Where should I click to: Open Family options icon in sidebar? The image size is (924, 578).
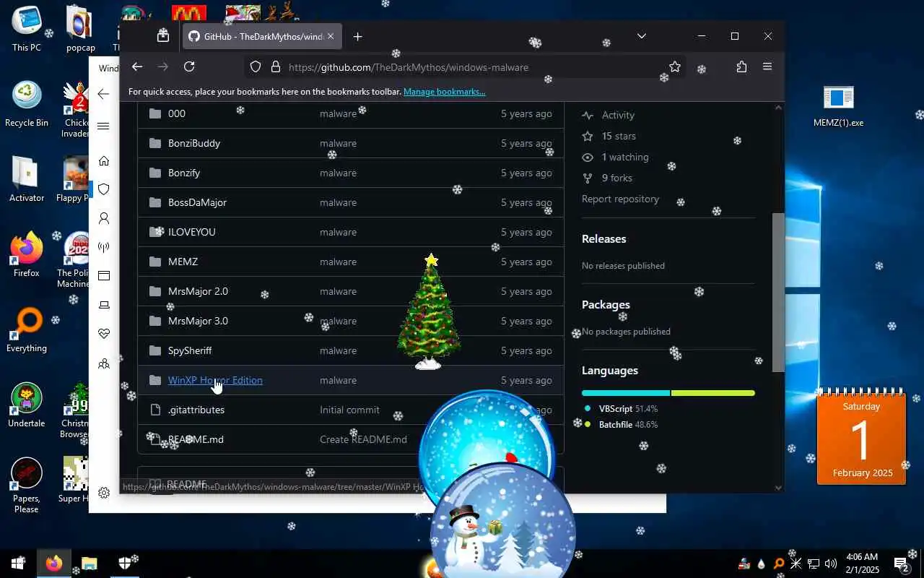tap(104, 363)
